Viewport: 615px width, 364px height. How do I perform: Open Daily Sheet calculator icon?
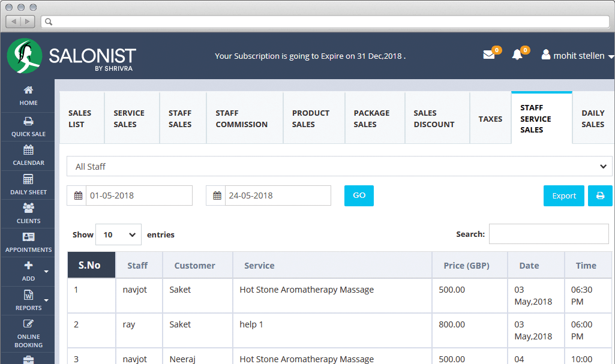[x=28, y=179]
